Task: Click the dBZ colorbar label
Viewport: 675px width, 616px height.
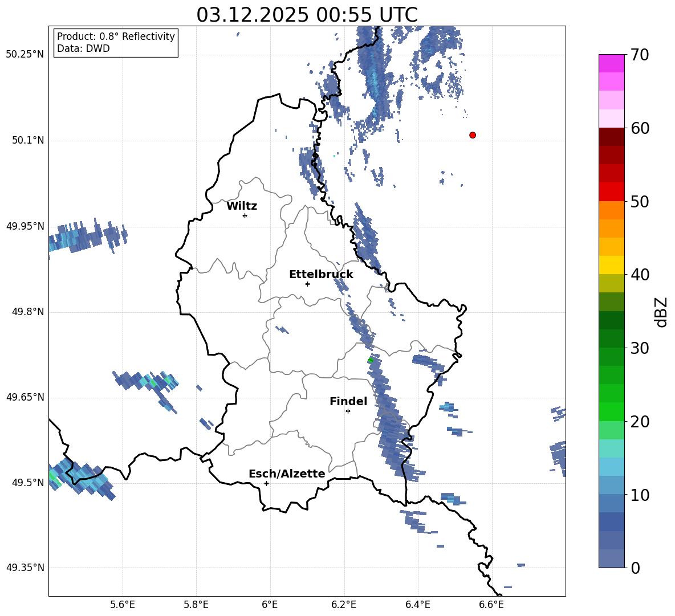Action: click(662, 312)
